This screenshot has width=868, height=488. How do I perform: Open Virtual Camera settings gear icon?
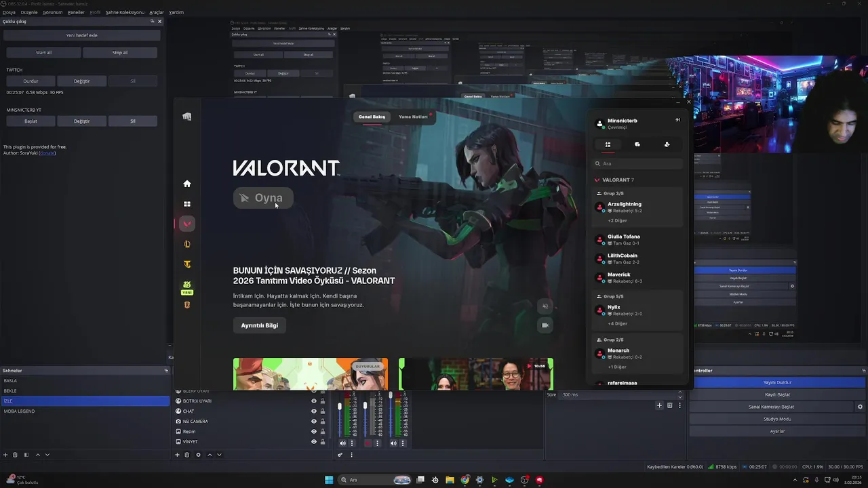point(860,407)
